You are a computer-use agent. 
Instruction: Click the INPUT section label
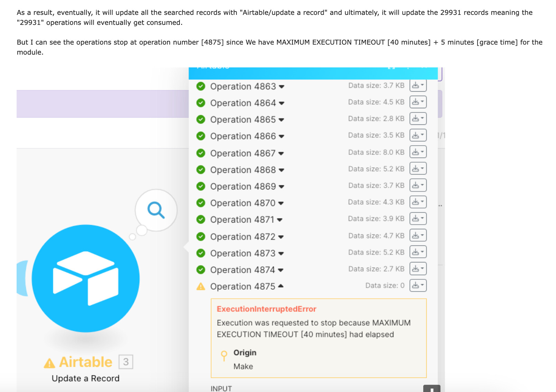pos(221,389)
